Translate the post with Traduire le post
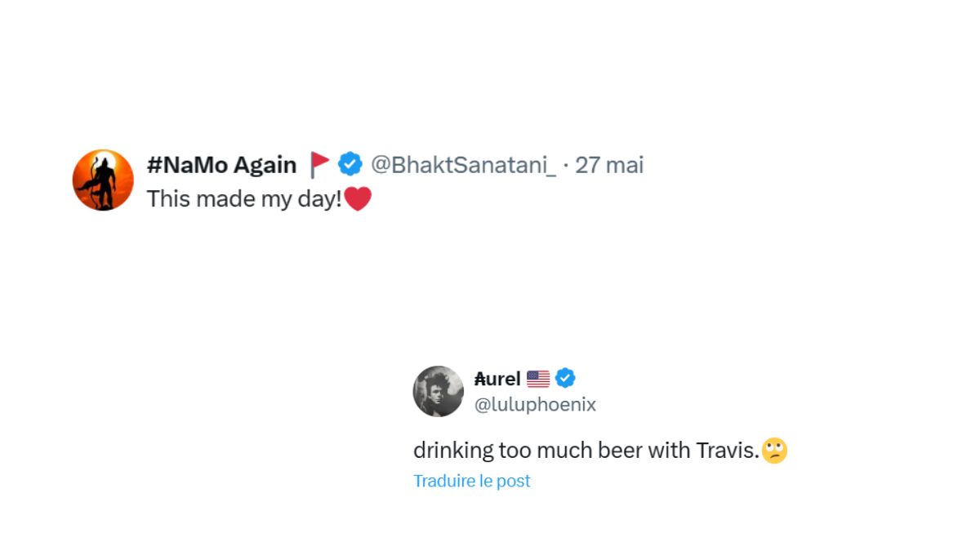The width and height of the screenshot is (980, 551). [471, 481]
